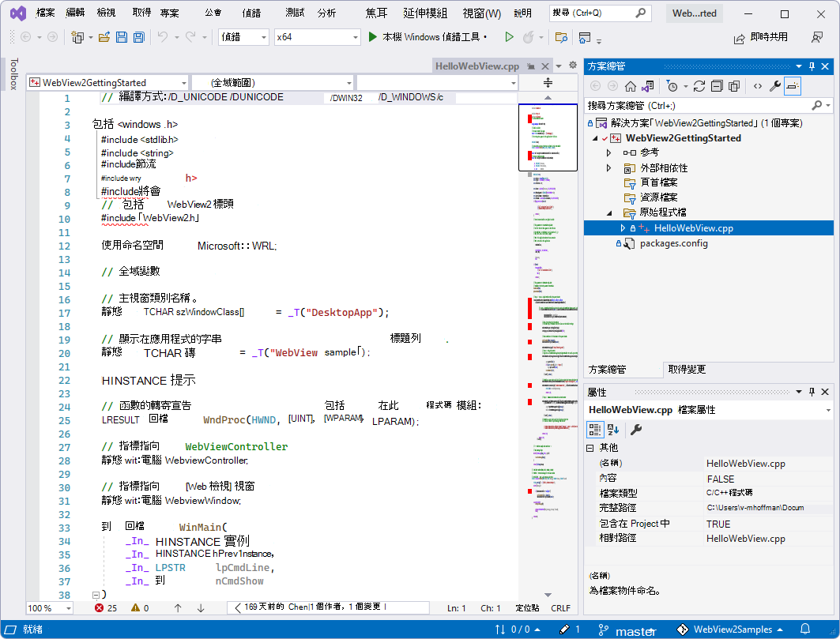Image resolution: width=840 pixels, height=639 pixels.
Task: Toggle Preview Selected Items in Solution Explorer
Action: tap(734, 85)
